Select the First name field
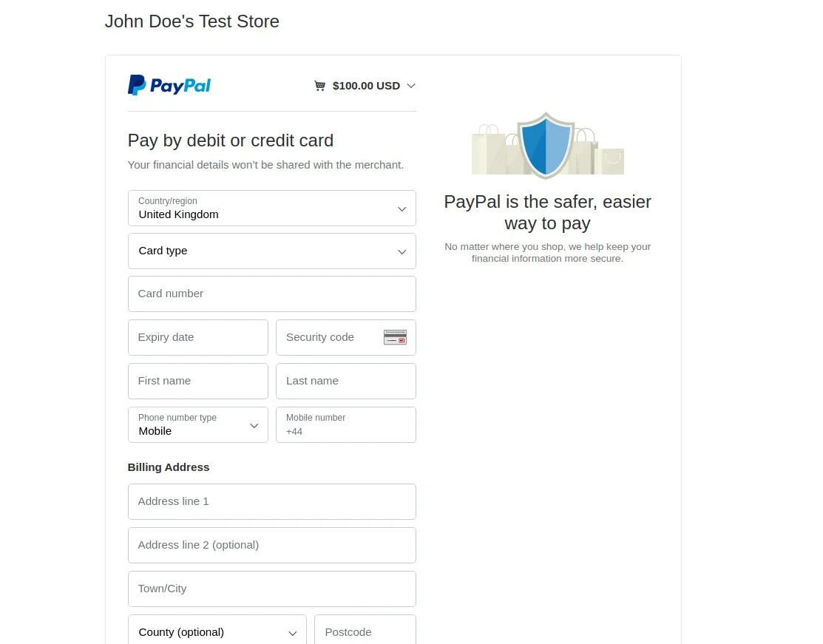The width and height of the screenshot is (823, 644). [x=197, y=382]
